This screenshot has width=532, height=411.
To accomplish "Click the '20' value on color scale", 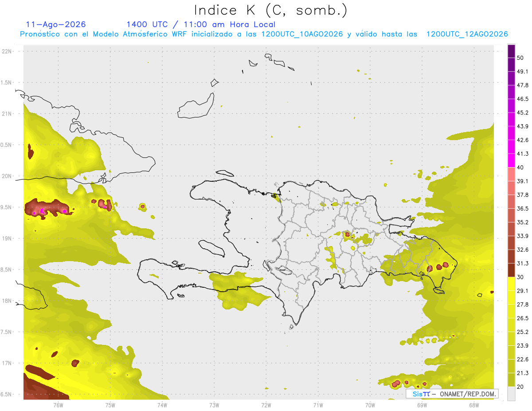I will pyautogui.click(x=520, y=387).
